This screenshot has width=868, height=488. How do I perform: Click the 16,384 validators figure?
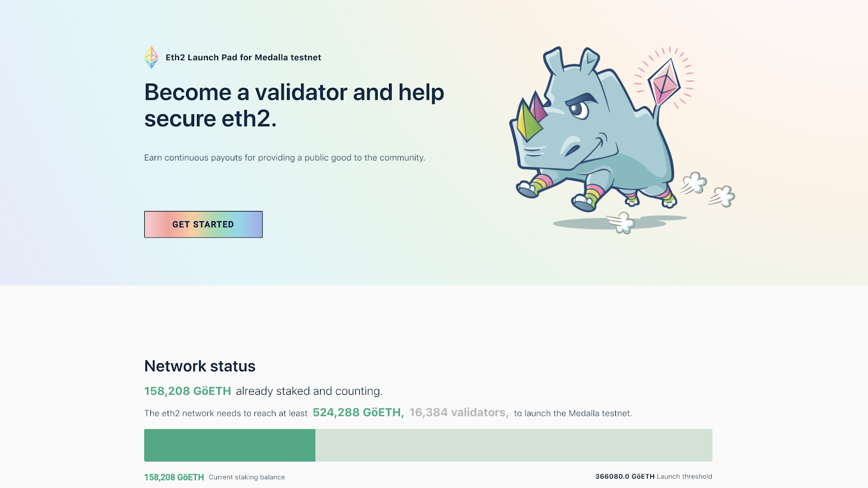[x=459, y=413]
